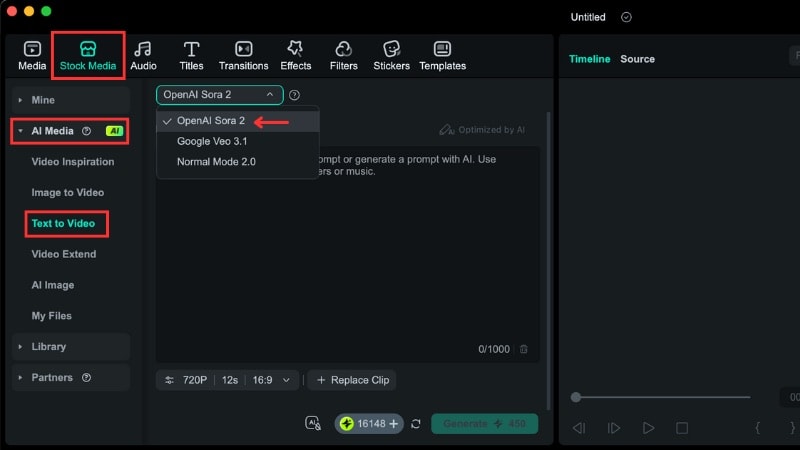
Task: Select the Stock Media tab
Action: coord(88,56)
